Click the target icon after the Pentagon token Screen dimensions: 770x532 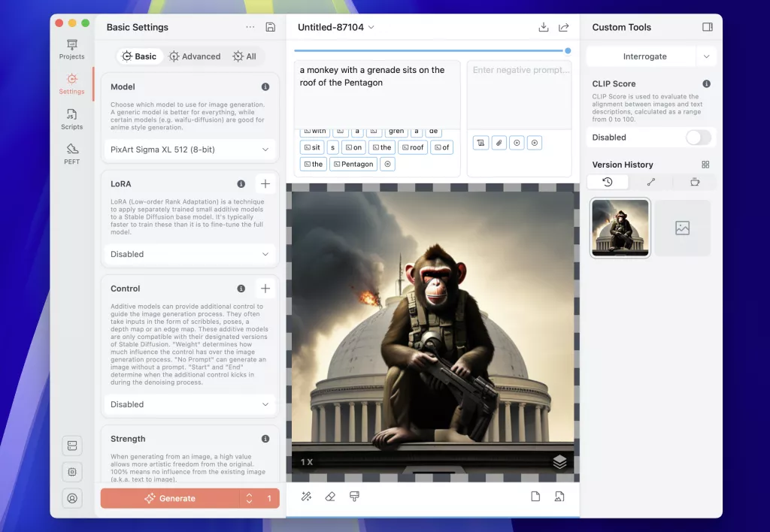[x=387, y=164]
